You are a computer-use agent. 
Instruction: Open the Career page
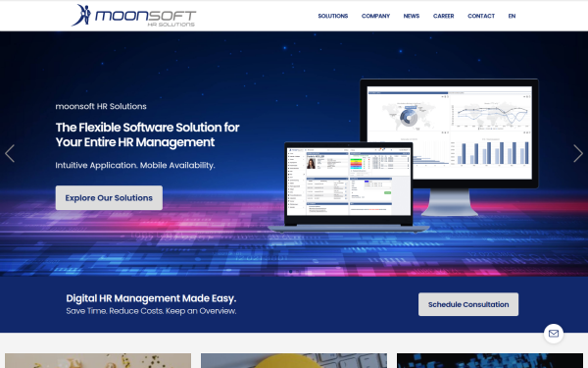click(x=443, y=16)
